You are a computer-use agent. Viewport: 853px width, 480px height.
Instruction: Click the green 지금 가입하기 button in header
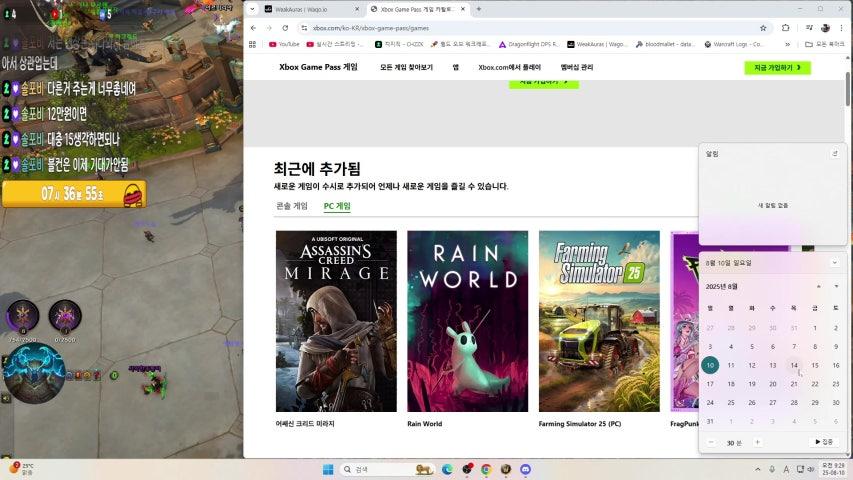point(777,67)
